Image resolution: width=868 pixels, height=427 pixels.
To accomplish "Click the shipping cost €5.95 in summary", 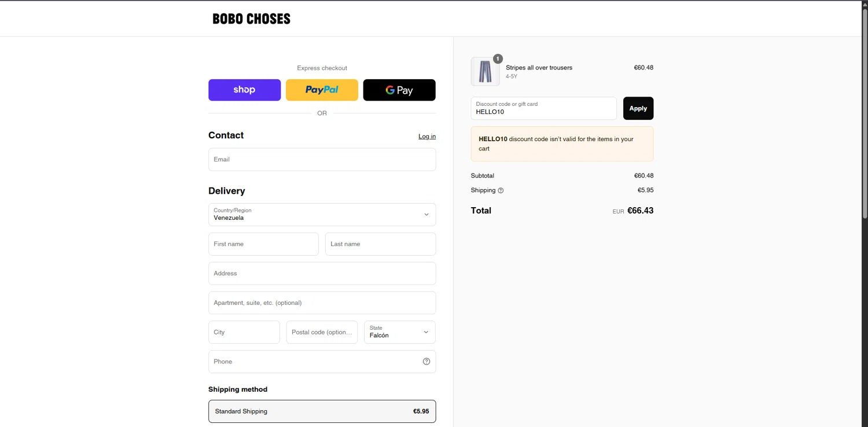I will pos(645,190).
